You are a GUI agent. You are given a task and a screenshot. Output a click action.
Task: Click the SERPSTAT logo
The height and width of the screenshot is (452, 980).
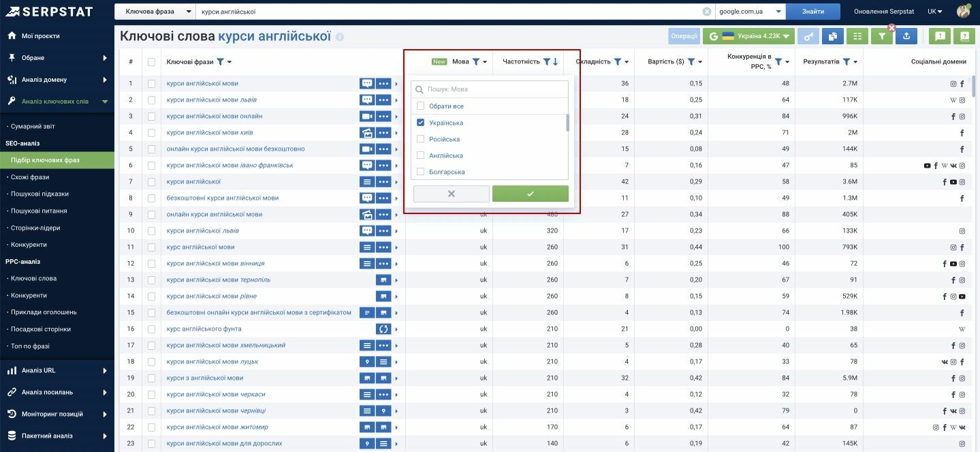48,12
